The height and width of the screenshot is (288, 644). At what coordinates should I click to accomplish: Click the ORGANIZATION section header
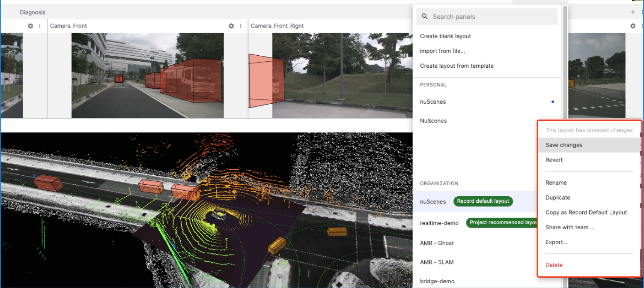[439, 183]
